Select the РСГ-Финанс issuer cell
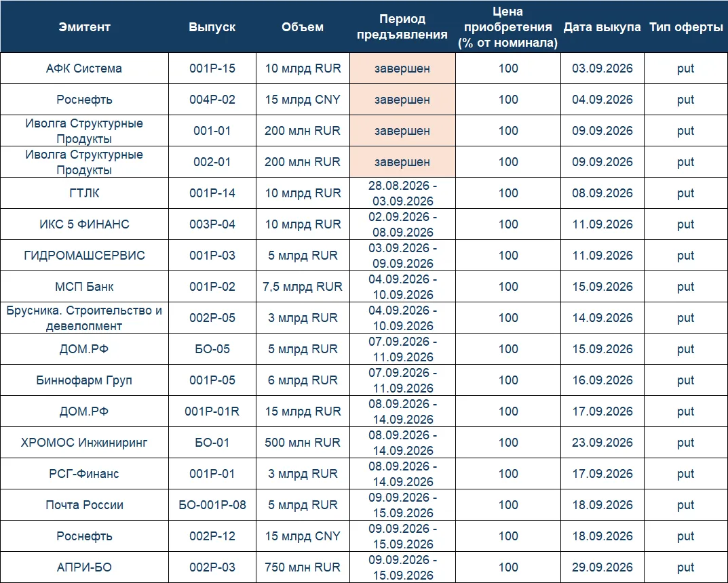728x583 pixels. 84,474
